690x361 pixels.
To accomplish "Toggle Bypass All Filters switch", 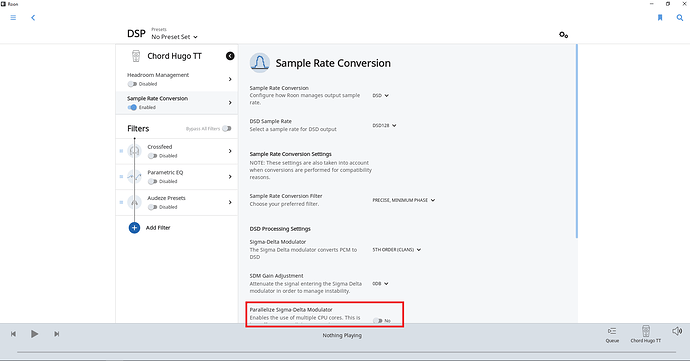I will click(227, 129).
